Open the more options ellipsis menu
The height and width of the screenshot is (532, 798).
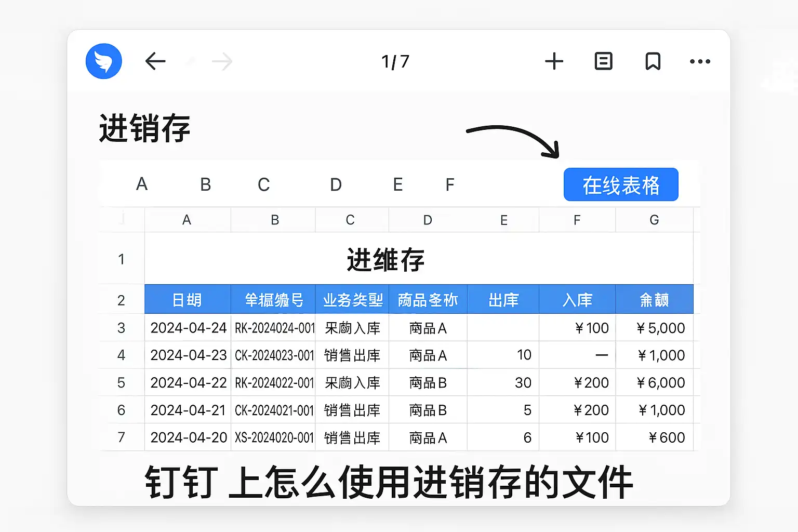tap(700, 61)
